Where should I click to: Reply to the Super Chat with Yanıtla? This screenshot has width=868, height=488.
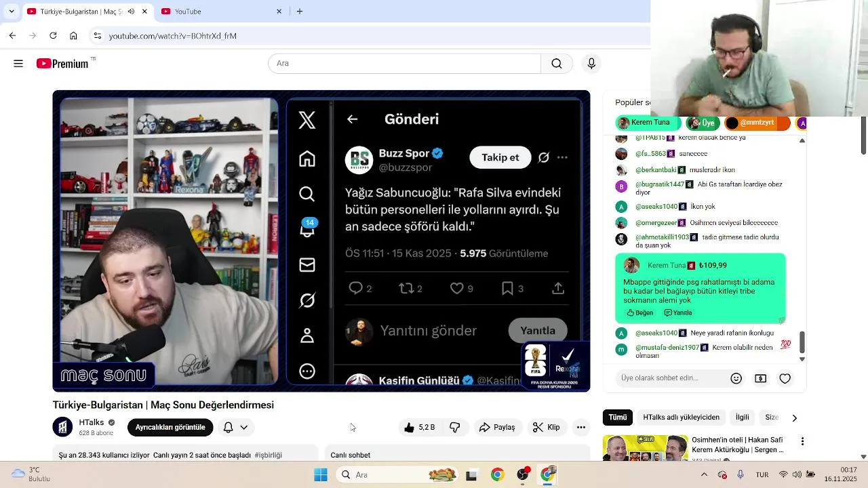coord(678,312)
